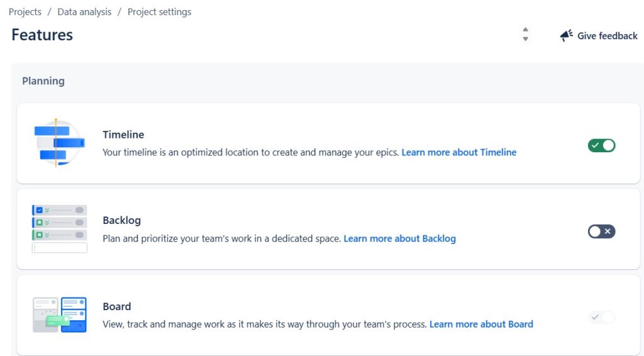The width and height of the screenshot is (644, 356).
Task: Follow the Learn more about Backlog link
Action: tap(399, 238)
